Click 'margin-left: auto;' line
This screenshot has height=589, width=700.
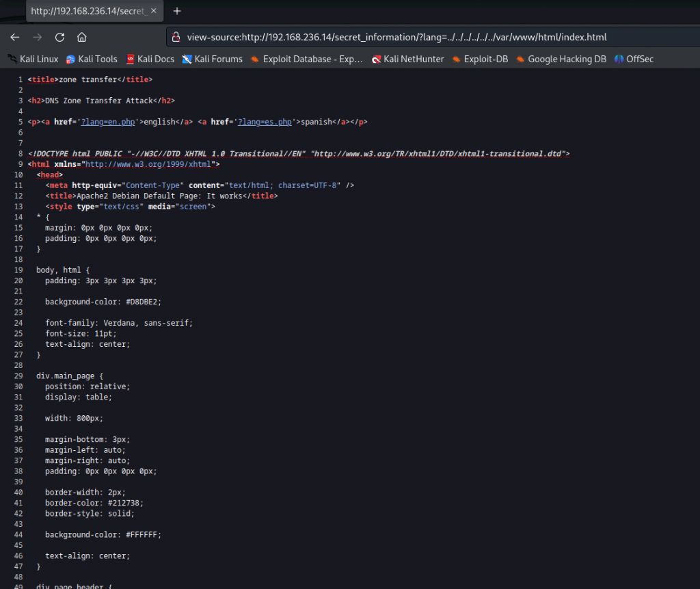pos(85,450)
